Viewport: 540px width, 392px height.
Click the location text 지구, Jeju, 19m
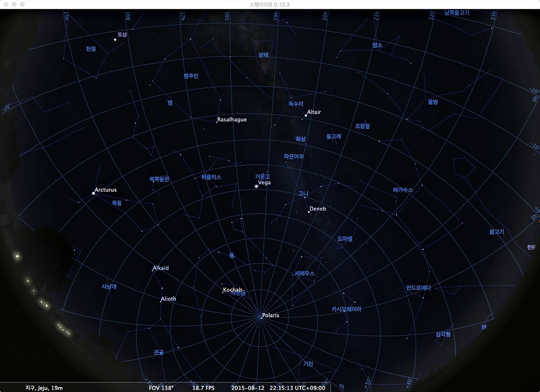(44, 388)
